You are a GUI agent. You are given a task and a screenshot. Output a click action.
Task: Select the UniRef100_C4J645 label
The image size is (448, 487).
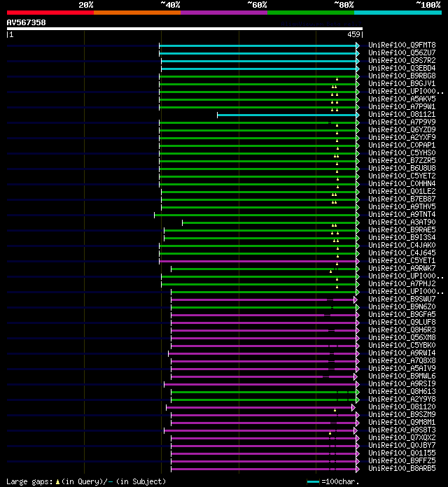tap(402, 253)
